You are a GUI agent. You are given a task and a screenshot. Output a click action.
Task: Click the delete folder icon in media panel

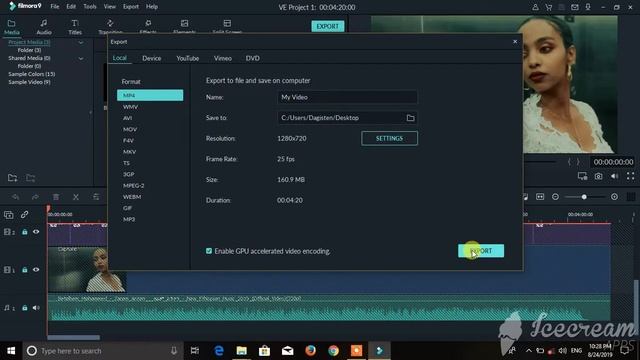coord(31,178)
